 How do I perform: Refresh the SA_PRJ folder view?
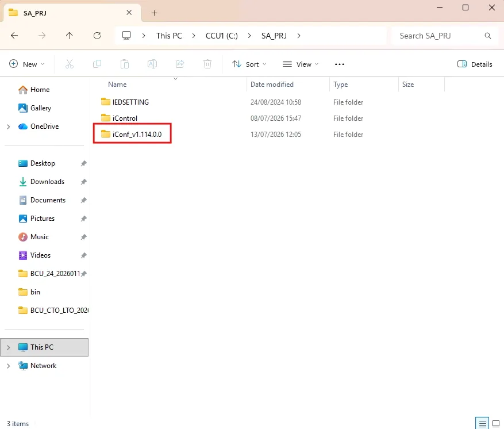click(x=97, y=36)
